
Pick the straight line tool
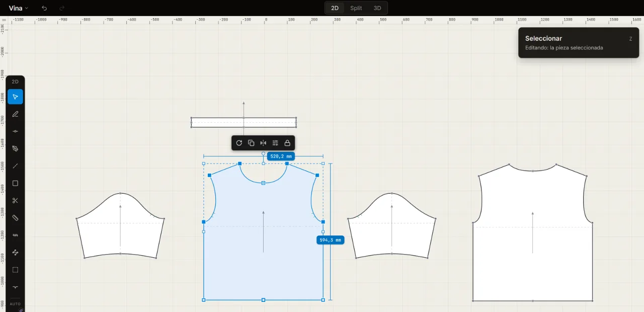(x=15, y=166)
